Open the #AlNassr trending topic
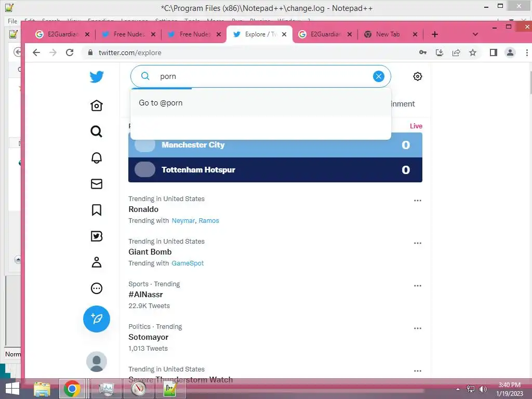This screenshot has width=532, height=399. coord(145,295)
